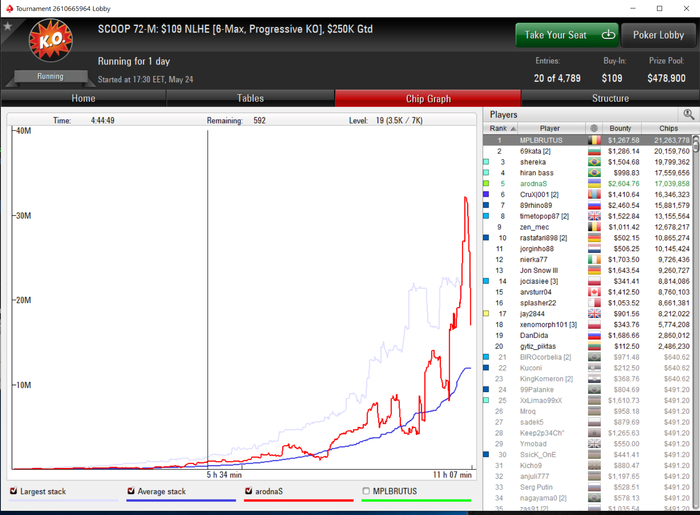Toggle the Largest stack checkbox
The image size is (700, 515).
pyautogui.click(x=13, y=491)
